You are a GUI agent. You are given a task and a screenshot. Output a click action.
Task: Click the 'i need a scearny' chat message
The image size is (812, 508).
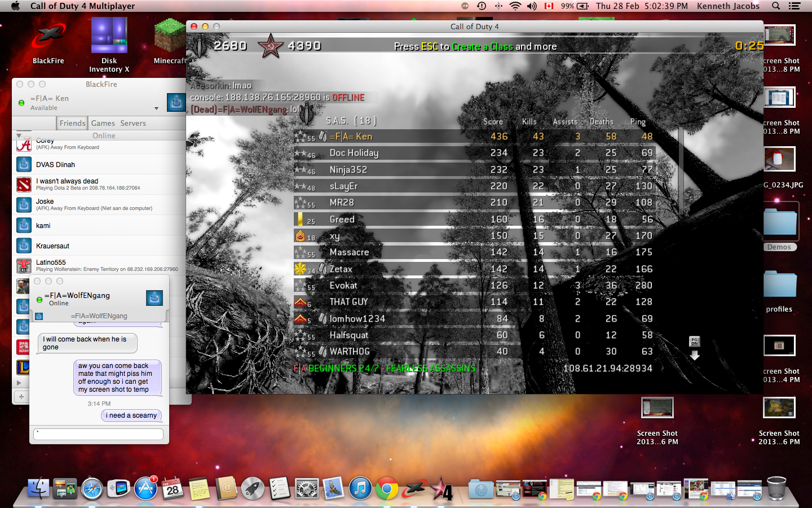[131, 415]
